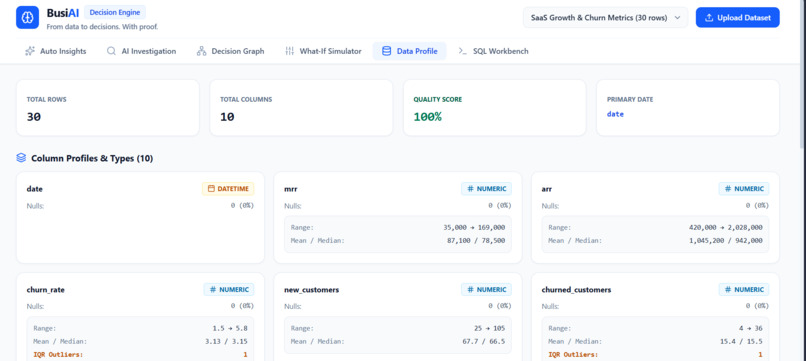The image size is (806, 361).
Task: Click the 'From data to decisions. With proof.' tagline
Action: (x=102, y=27)
